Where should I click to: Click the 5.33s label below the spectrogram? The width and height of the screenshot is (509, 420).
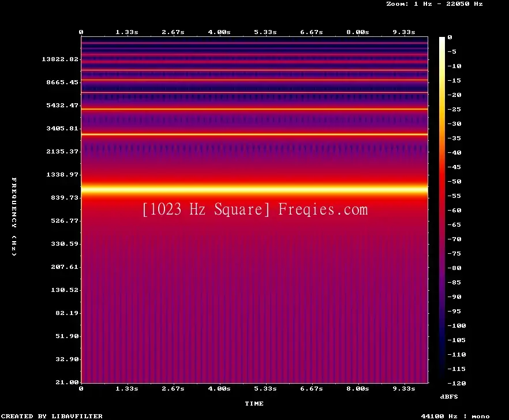(265, 388)
